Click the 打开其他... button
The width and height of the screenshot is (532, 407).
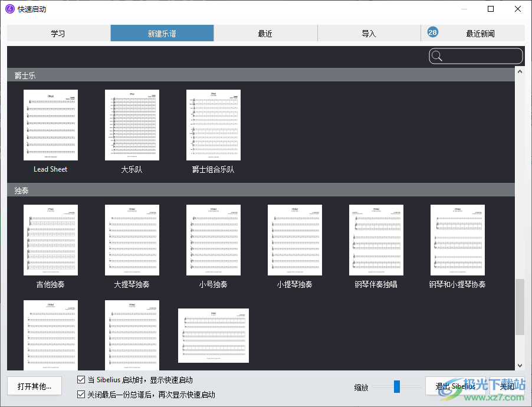click(34, 385)
